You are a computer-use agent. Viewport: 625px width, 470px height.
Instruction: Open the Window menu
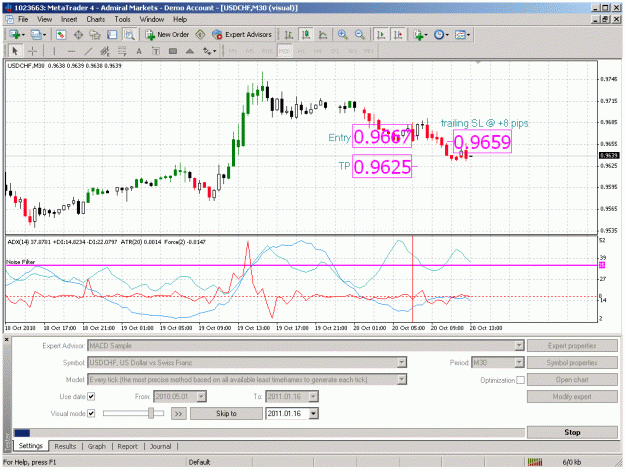click(x=151, y=19)
